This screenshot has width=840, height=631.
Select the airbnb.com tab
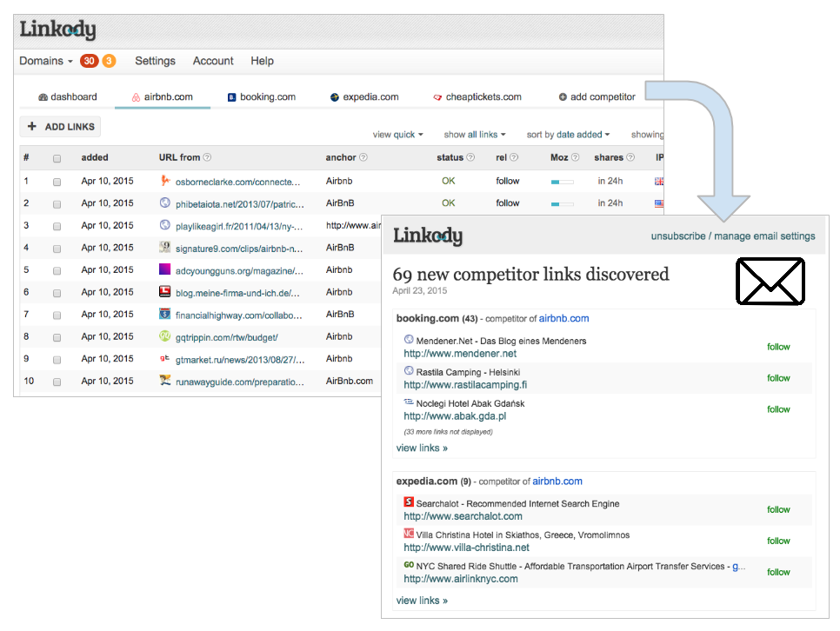click(x=163, y=97)
